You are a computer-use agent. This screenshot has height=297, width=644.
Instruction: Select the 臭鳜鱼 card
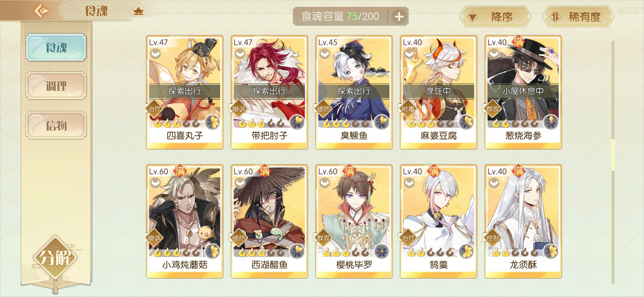point(354,92)
